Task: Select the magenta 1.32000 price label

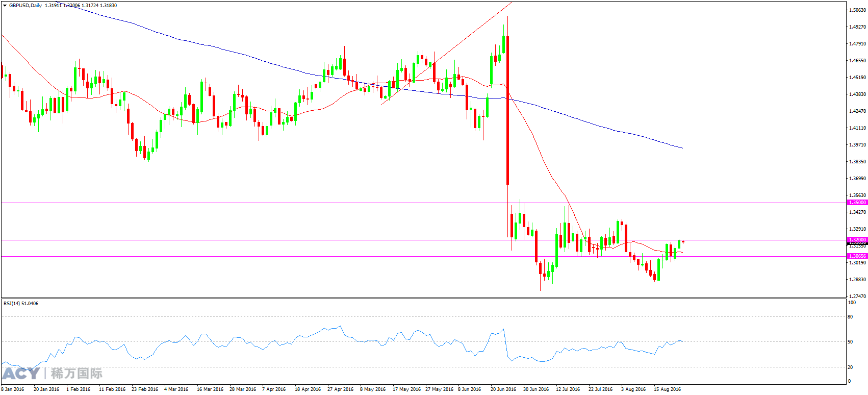Action: tap(857, 240)
